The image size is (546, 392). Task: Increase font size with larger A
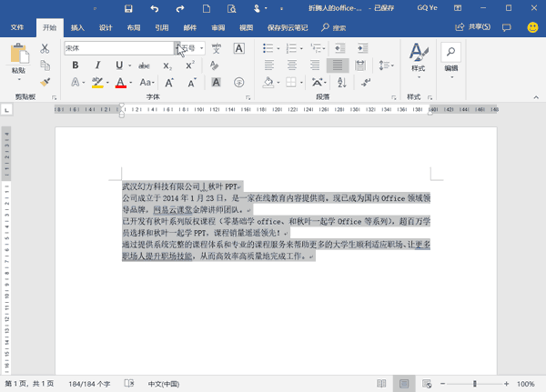point(169,83)
